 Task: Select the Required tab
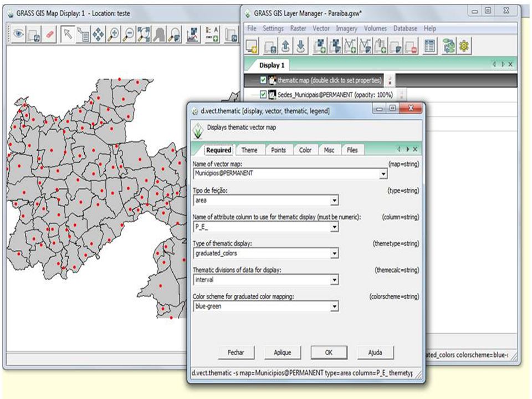pyautogui.click(x=218, y=150)
